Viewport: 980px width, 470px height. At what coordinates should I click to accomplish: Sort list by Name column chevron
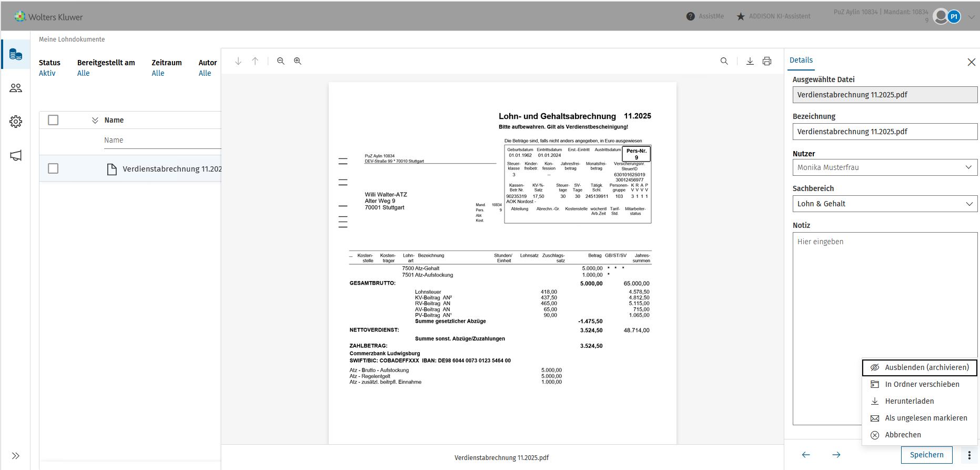pyautogui.click(x=95, y=120)
